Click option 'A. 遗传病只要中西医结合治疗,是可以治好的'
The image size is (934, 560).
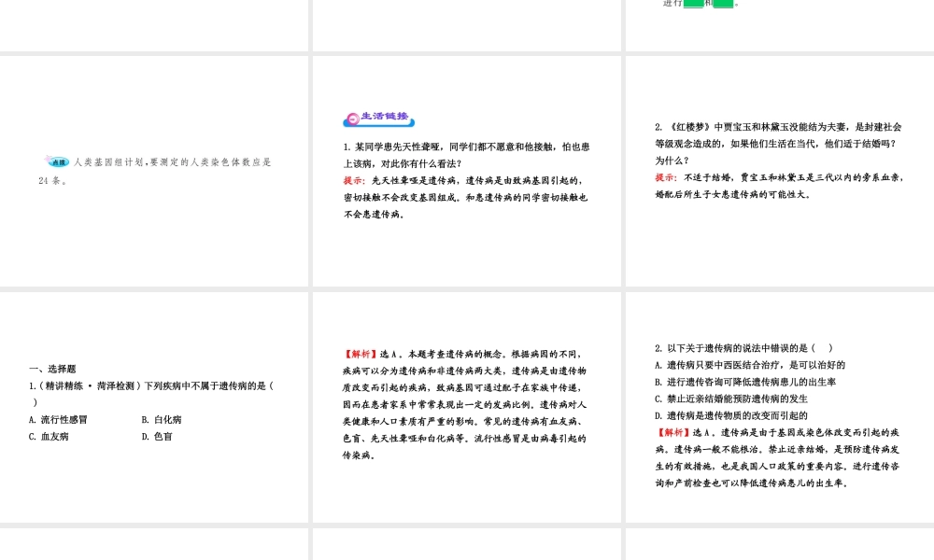[x=750, y=365]
